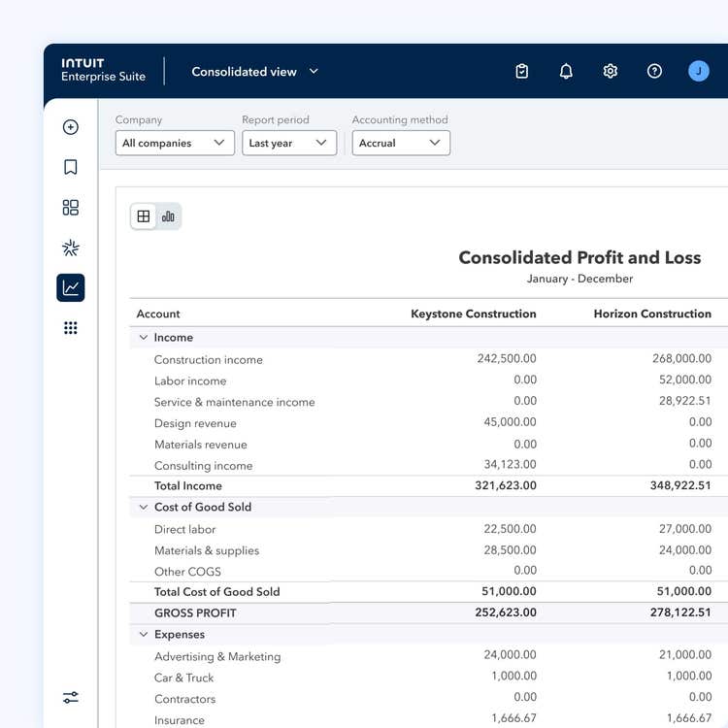
Task: Open Keystone Construction income value 242,500.00
Action: 507,358
